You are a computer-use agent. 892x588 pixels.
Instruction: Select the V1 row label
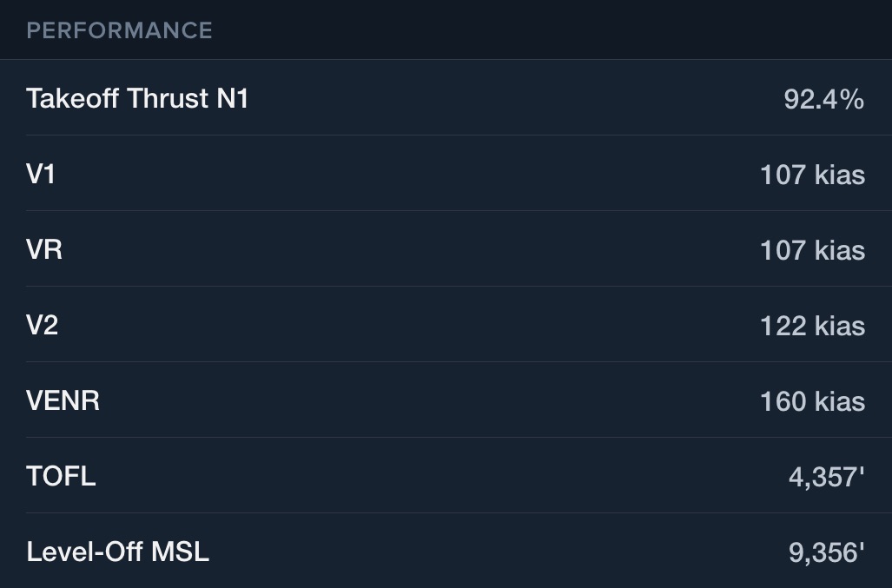coord(41,174)
